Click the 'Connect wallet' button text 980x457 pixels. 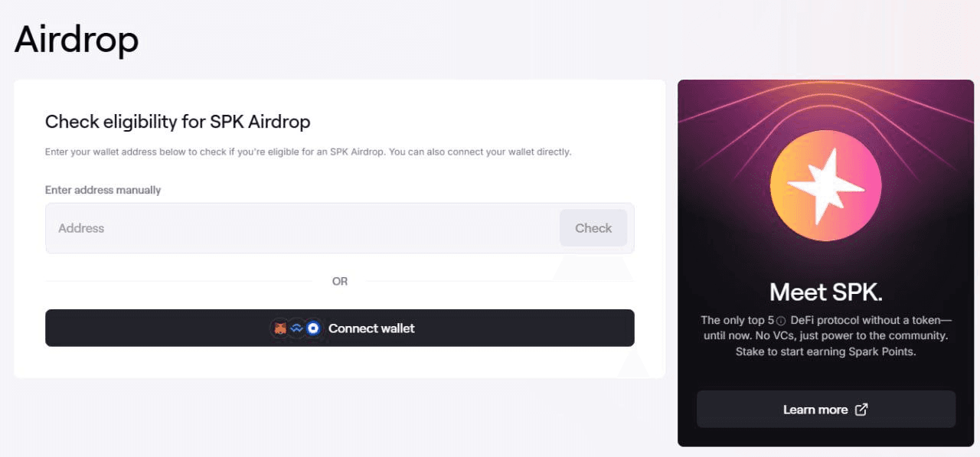(x=371, y=328)
